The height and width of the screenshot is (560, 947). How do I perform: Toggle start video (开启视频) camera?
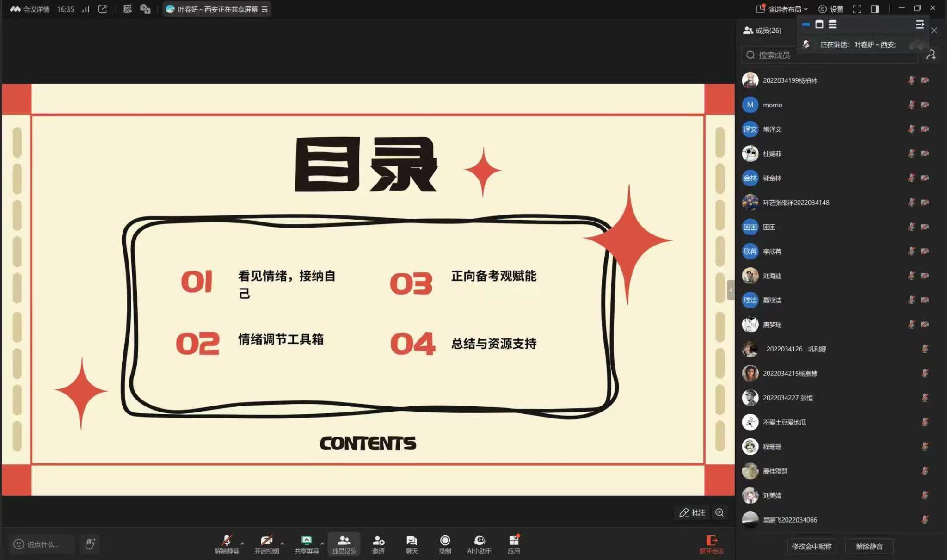coord(266,541)
